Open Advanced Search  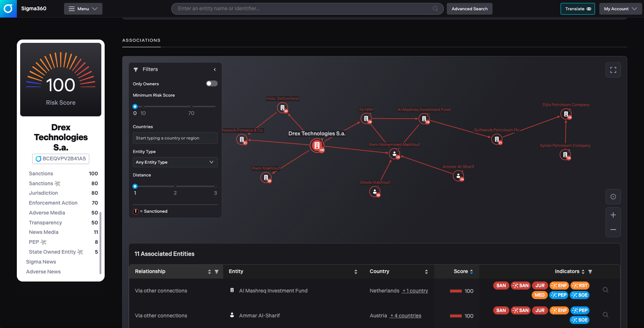469,9
